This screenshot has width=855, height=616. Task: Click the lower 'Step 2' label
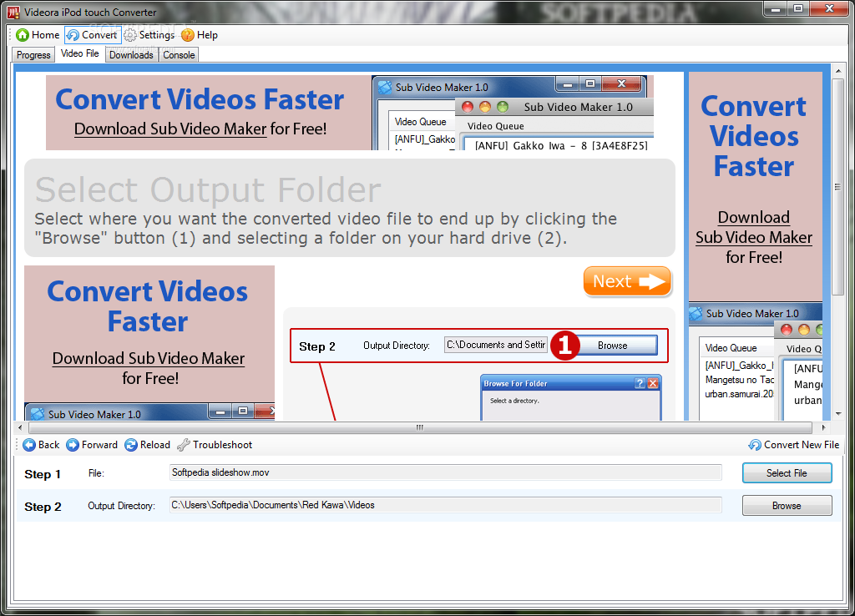[43, 507]
